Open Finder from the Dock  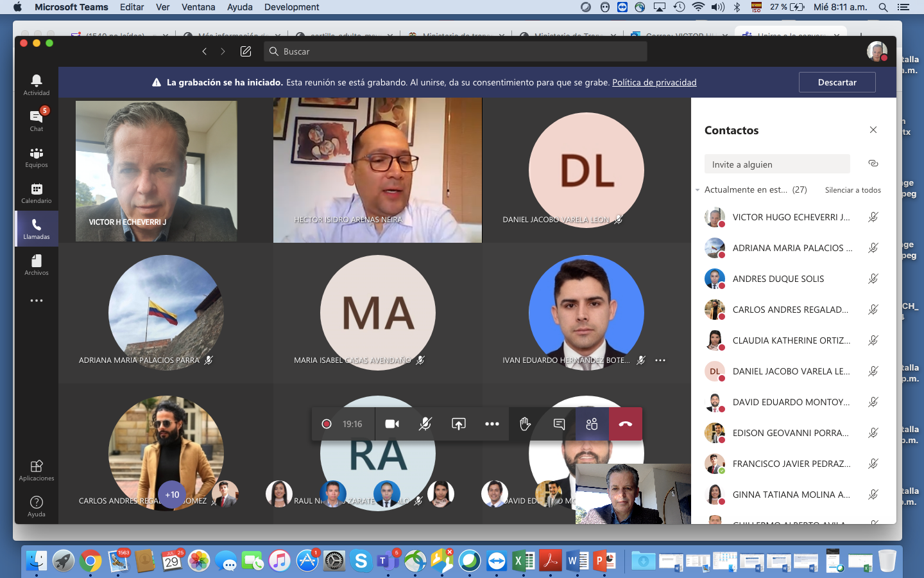[37, 561]
